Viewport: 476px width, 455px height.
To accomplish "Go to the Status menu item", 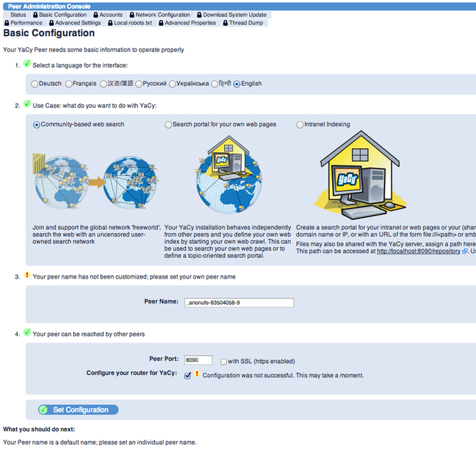I will click(18, 15).
